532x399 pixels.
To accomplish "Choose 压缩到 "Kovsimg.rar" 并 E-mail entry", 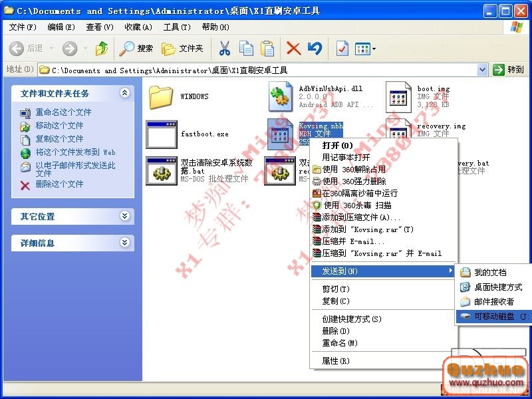I will pos(384,253).
